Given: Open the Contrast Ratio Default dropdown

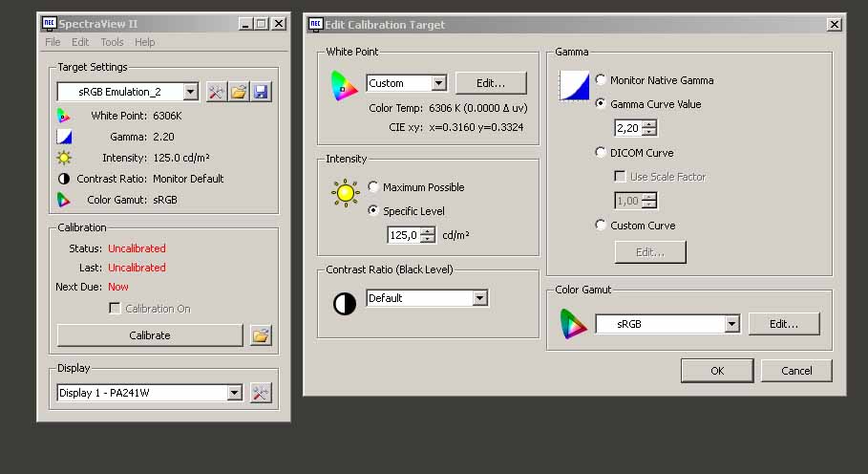Looking at the screenshot, I should coord(479,298).
